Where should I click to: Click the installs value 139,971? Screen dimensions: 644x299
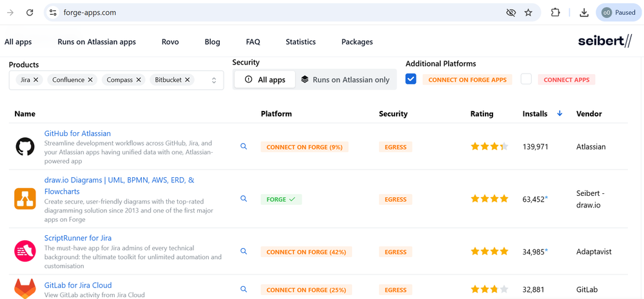coord(535,147)
